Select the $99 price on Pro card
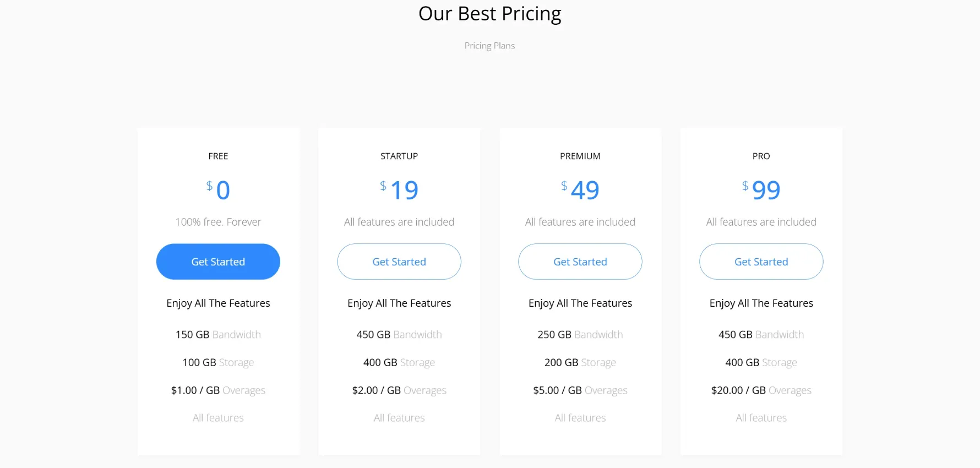This screenshot has height=468, width=980. (x=761, y=190)
